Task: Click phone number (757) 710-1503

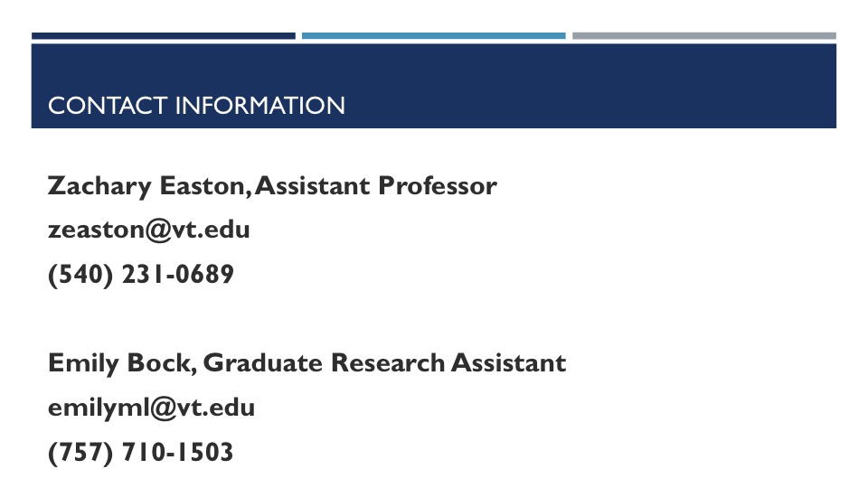Action: (140, 452)
